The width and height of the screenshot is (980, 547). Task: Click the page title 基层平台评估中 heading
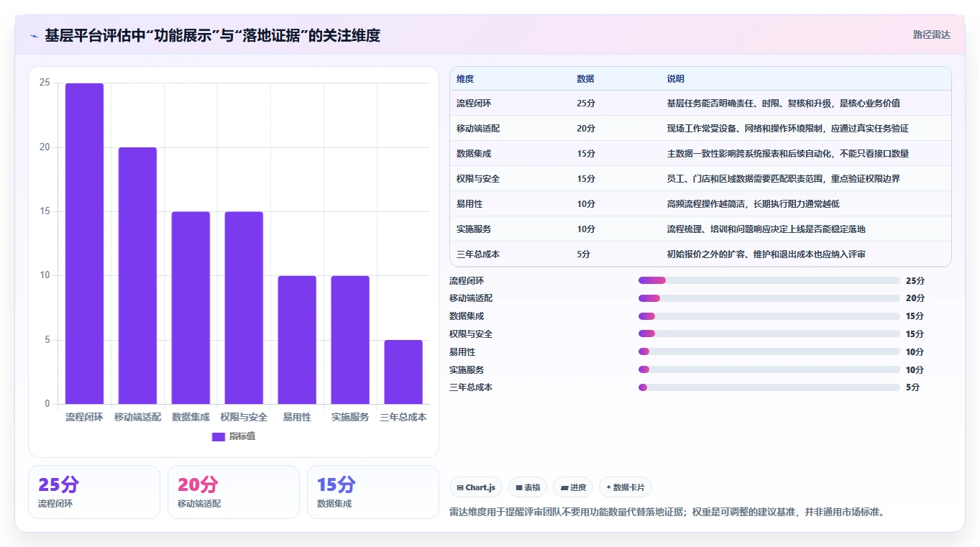point(213,35)
